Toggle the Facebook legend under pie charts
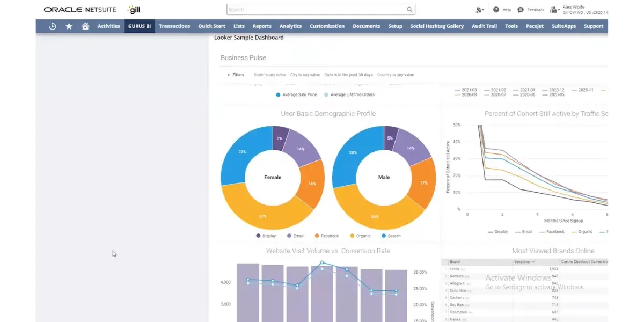The width and height of the screenshot is (644, 322). (327, 236)
